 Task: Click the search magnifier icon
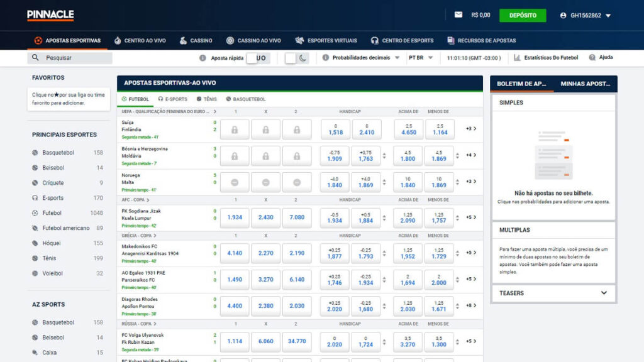pyautogui.click(x=35, y=57)
